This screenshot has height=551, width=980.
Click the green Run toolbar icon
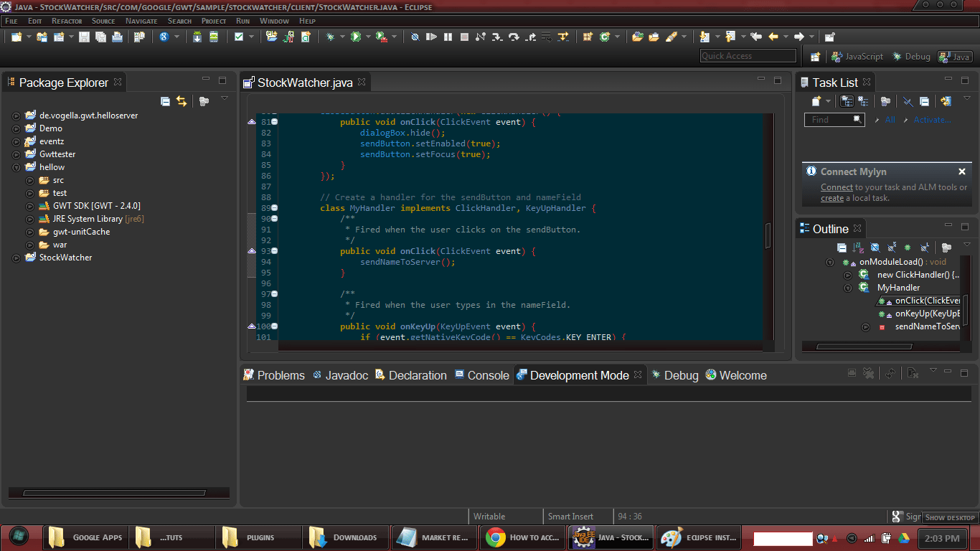pos(355,37)
